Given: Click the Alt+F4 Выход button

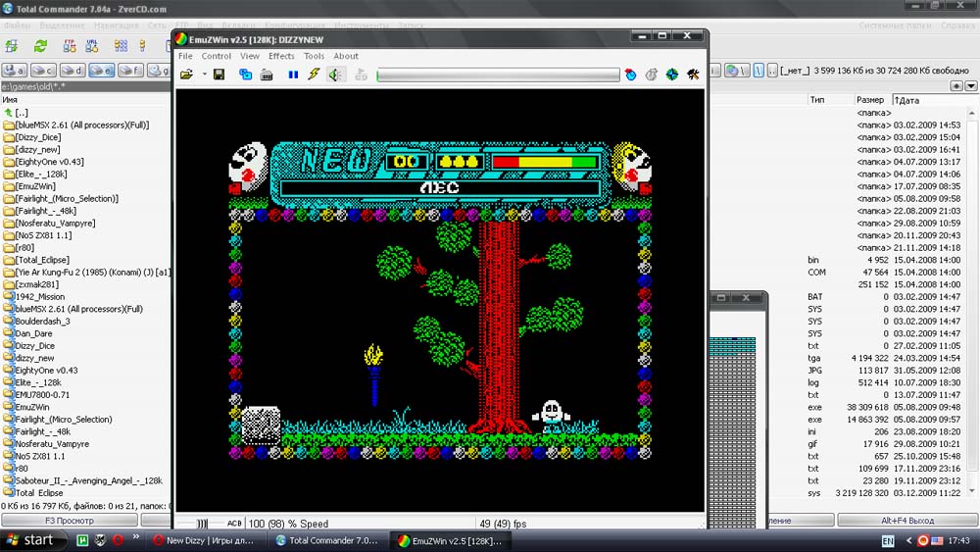Looking at the screenshot, I should (x=906, y=521).
